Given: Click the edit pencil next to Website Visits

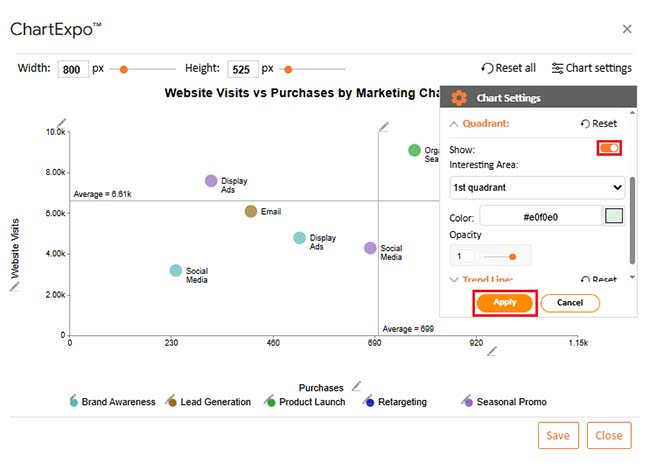Looking at the screenshot, I should [14, 287].
